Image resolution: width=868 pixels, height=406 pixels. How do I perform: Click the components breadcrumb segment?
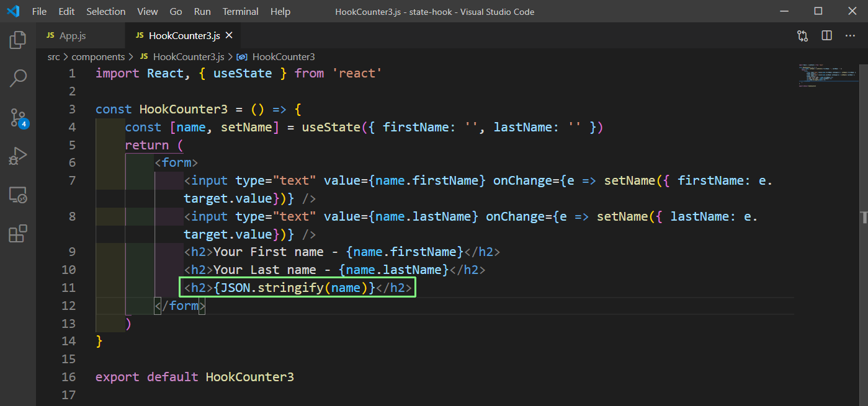[x=98, y=56]
